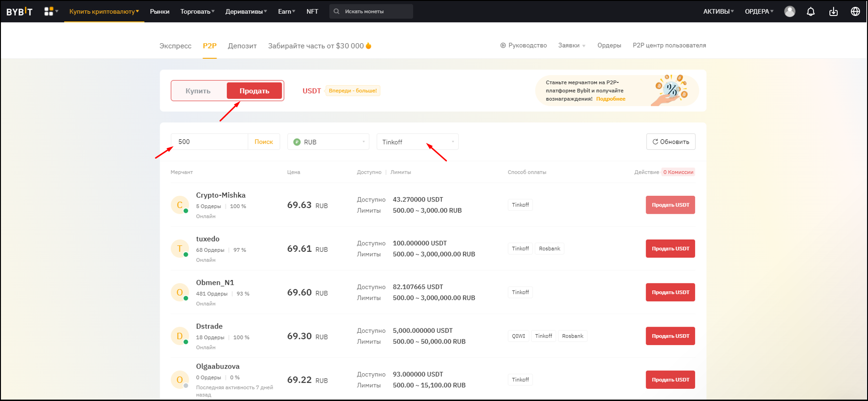Open the NFT menu item
Viewport: 868px width, 401px height.
pyautogui.click(x=312, y=11)
